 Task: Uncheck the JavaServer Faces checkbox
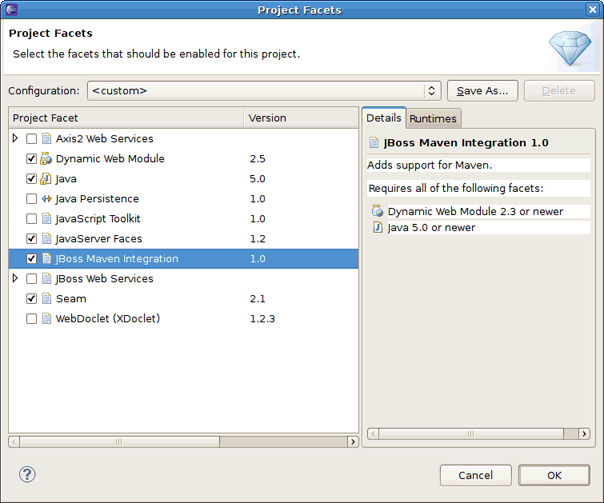32,239
